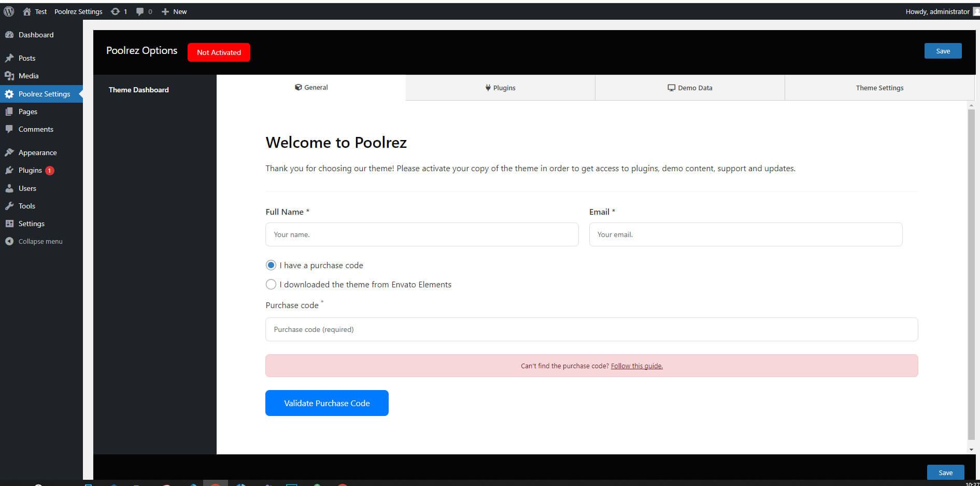Open Tools via the wrench icon
The image size is (980, 486).
pos(9,206)
